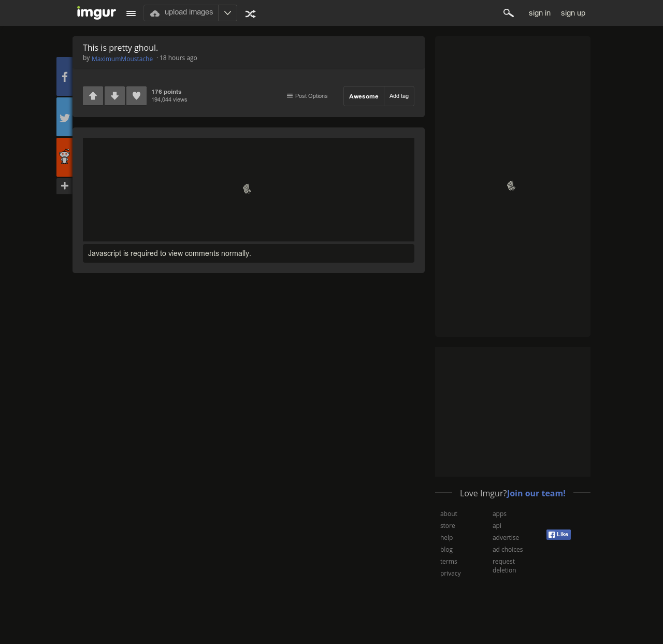Click sign in
The width and height of the screenshot is (663, 644).
click(540, 13)
